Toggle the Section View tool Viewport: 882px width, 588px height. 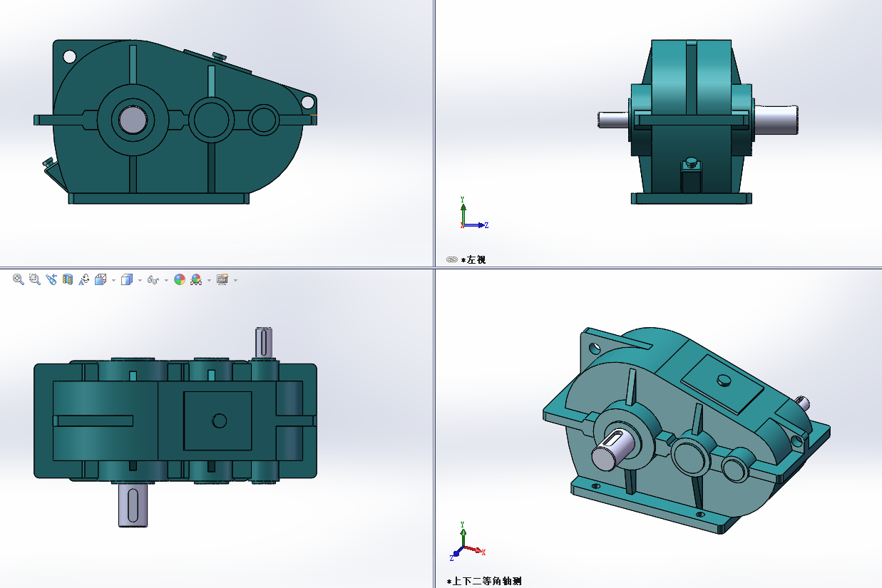(x=68, y=280)
